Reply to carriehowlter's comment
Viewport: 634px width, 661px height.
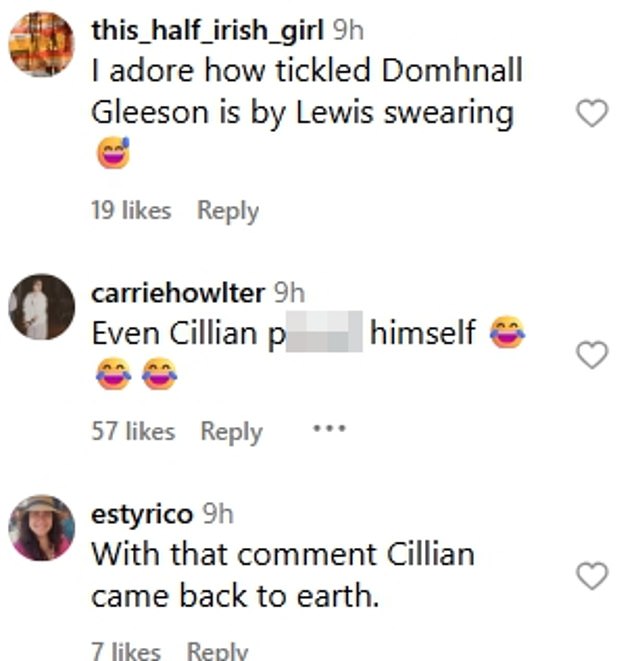click(231, 433)
